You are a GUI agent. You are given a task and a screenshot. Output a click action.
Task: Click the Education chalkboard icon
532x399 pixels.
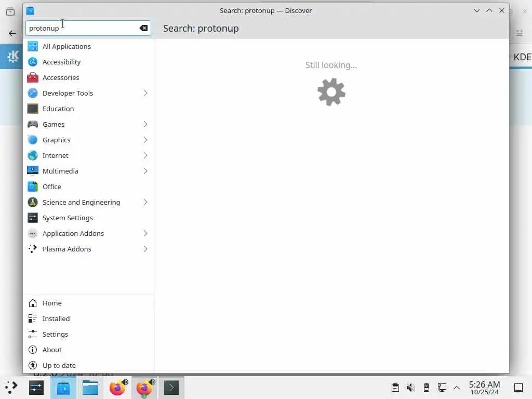33,109
